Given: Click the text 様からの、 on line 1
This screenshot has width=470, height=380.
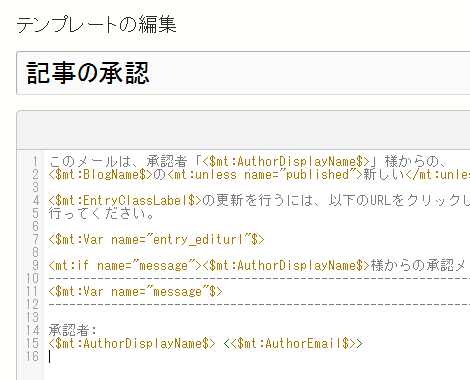Looking at the screenshot, I should point(415,162).
